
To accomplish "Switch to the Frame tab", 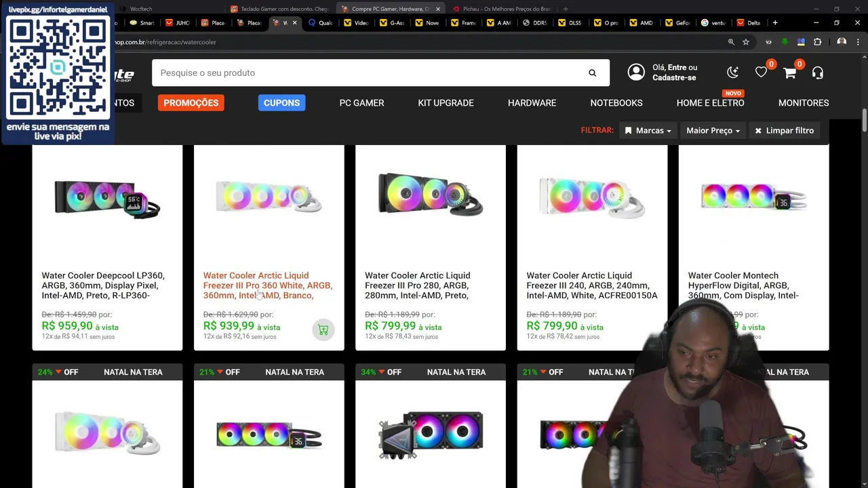I will pos(464,22).
